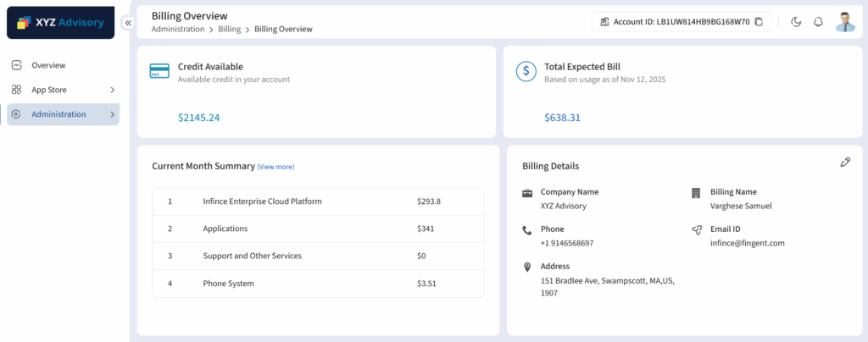Open Overview in the sidebar
868x342 pixels.
[x=48, y=65]
